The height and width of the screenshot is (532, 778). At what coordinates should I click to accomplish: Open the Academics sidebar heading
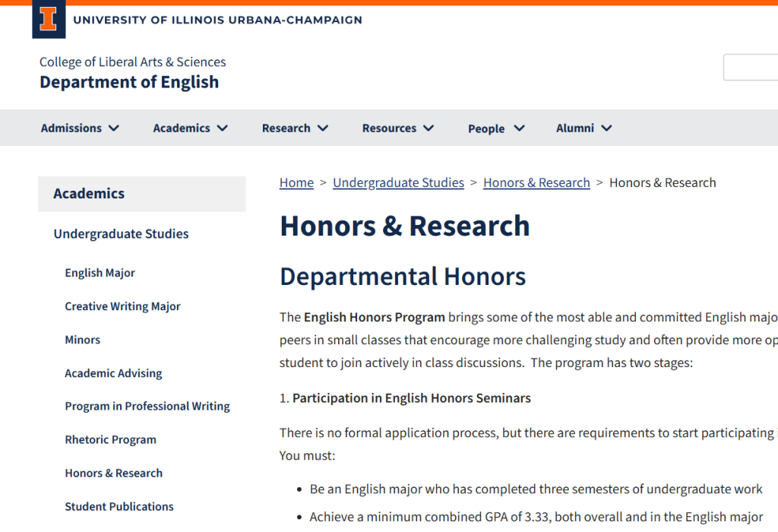89,194
